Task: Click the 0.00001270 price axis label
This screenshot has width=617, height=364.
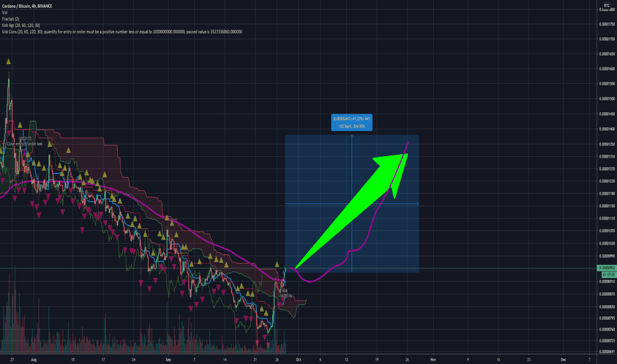Action: pyautogui.click(x=607, y=169)
